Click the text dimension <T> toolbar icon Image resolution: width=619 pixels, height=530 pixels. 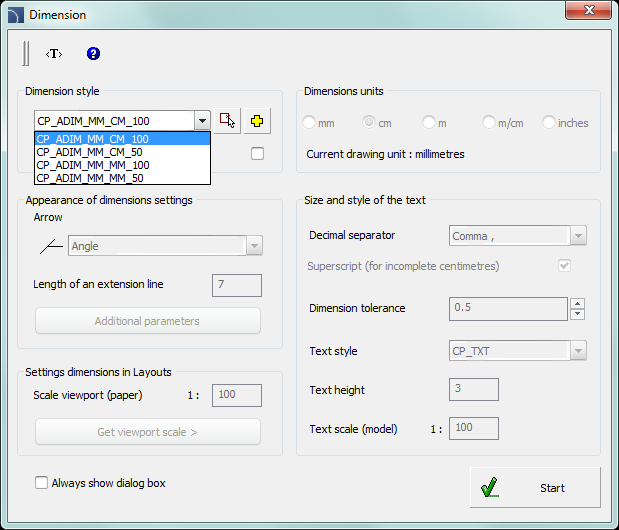53,54
